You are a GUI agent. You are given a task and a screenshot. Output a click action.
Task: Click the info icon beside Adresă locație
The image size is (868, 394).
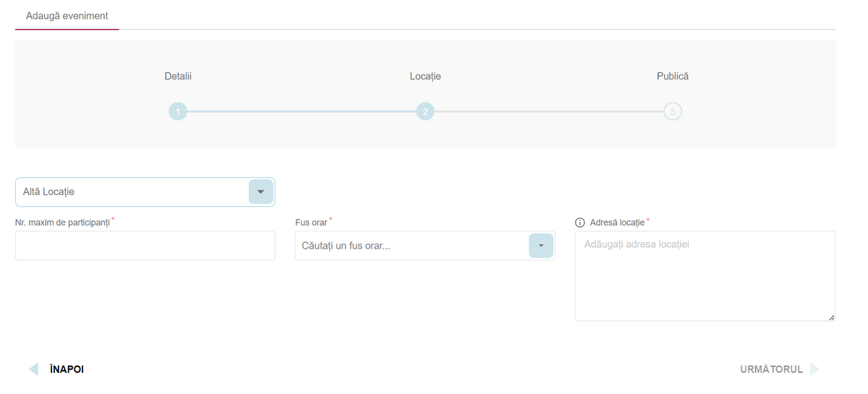[579, 223]
